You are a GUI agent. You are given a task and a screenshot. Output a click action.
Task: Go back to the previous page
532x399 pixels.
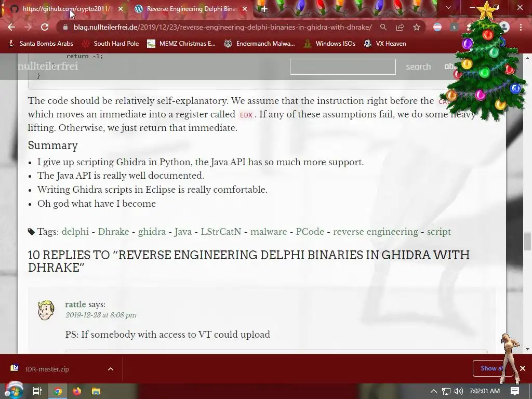[x=11, y=27]
